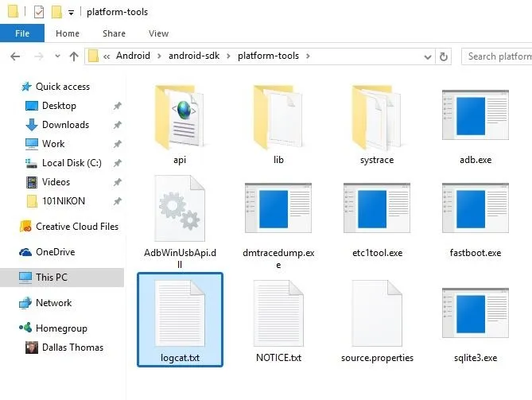The height and width of the screenshot is (400, 532).
Task: Select the etc1tool.exe file icon
Action: [377, 208]
